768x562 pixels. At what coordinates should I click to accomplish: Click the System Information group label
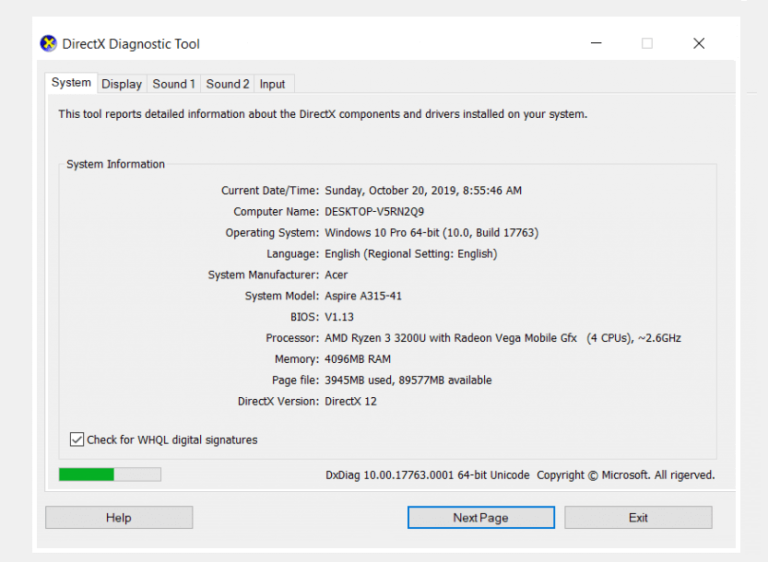(116, 164)
